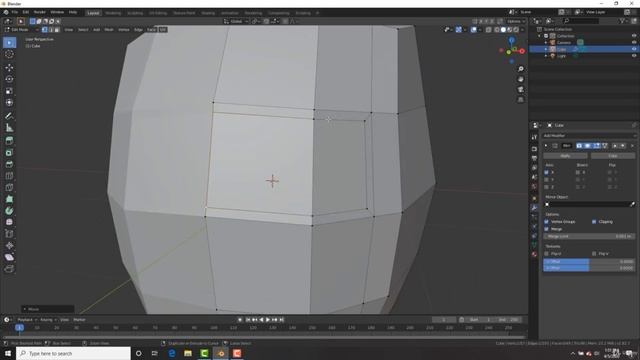Select the Annotate tool
Screen dimensions: 640x360
pos(9,116)
